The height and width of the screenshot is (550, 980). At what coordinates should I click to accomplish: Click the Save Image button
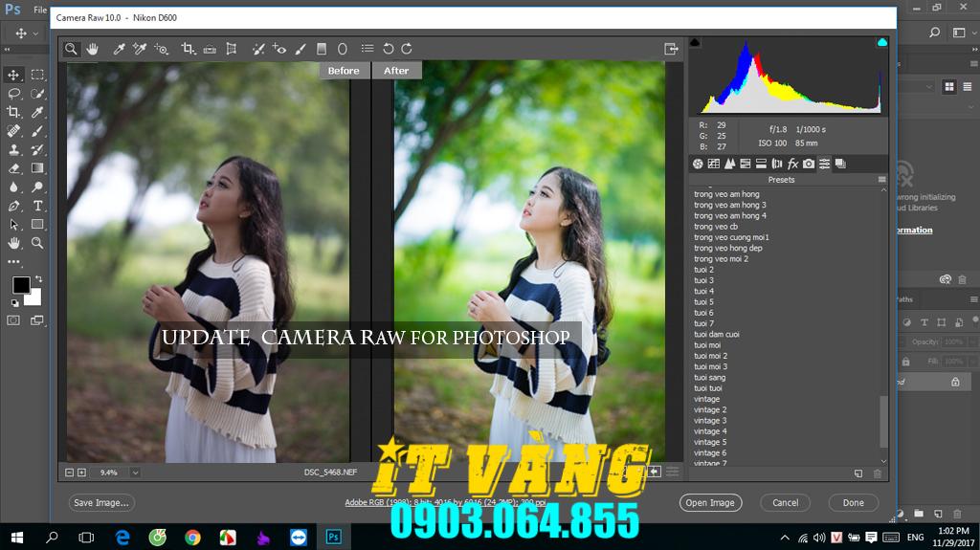point(101,502)
